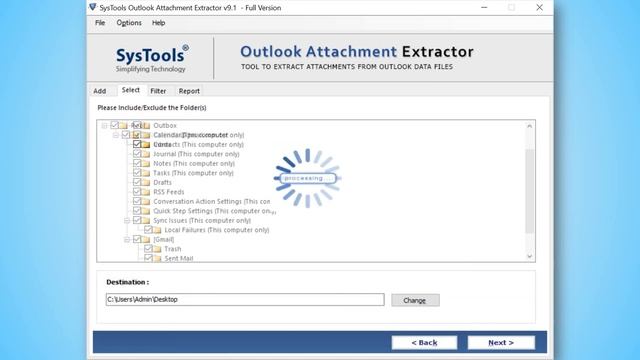This screenshot has height=360, width=640.
Task: Click the folder tree scroll down arrow
Action: point(529,256)
